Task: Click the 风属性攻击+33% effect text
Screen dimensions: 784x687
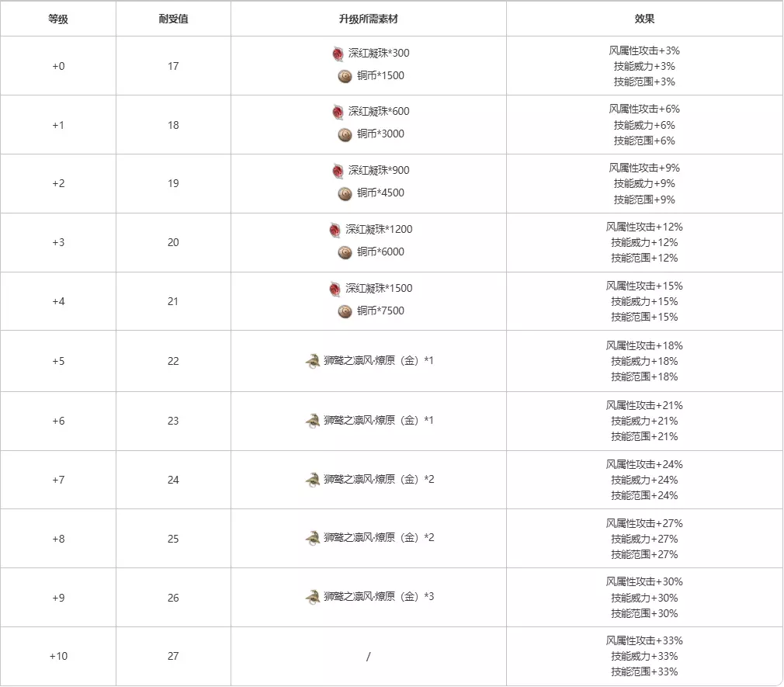Action: [644, 641]
